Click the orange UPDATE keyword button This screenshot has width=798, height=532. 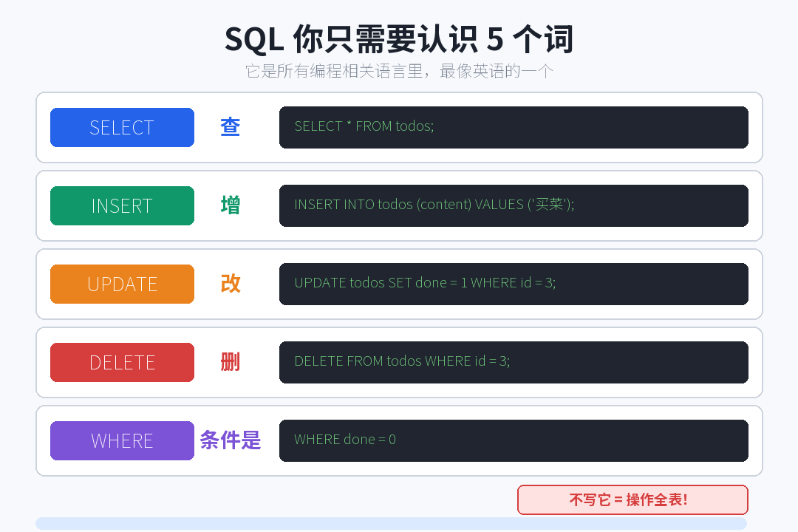[122, 284]
